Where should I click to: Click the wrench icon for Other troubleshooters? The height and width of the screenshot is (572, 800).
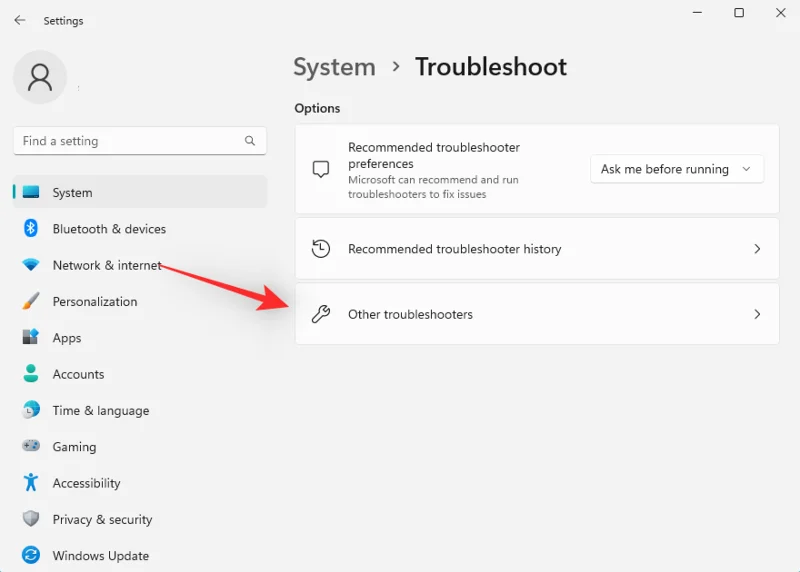point(321,314)
